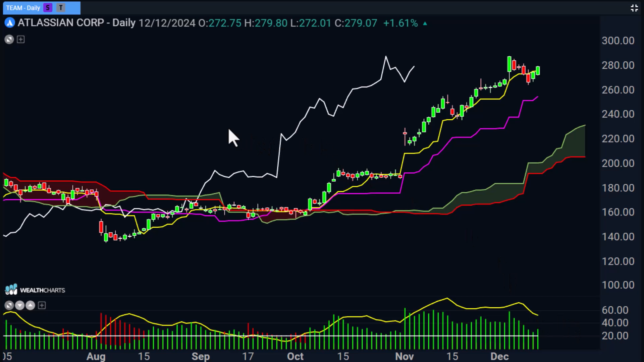Click the purple S badge on the tab
The image size is (644, 362).
click(x=48, y=8)
